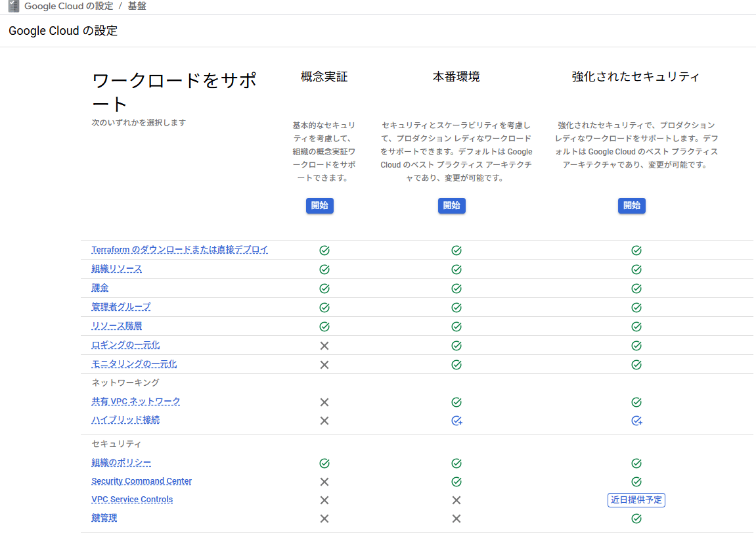Click 組織リソース check icon under 概念実証
This screenshot has height=537, width=756.
pyautogui.click(x=324, y=269)
